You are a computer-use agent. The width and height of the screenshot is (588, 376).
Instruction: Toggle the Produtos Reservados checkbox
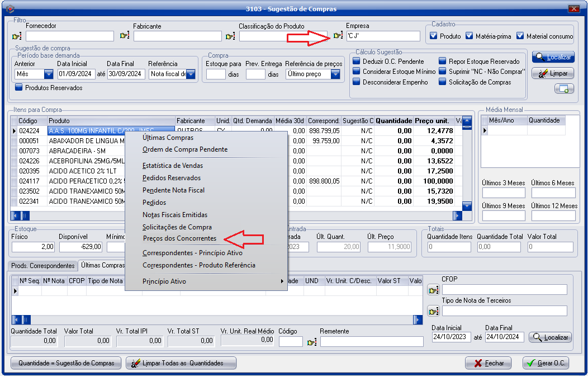click(x=18, y=87)
